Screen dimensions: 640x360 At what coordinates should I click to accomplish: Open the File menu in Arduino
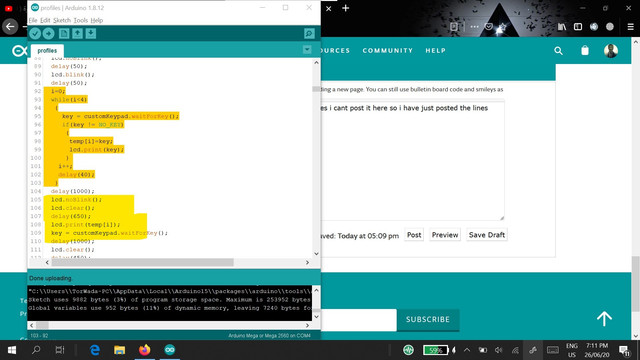pyautogui.click(x=33, y=20)
